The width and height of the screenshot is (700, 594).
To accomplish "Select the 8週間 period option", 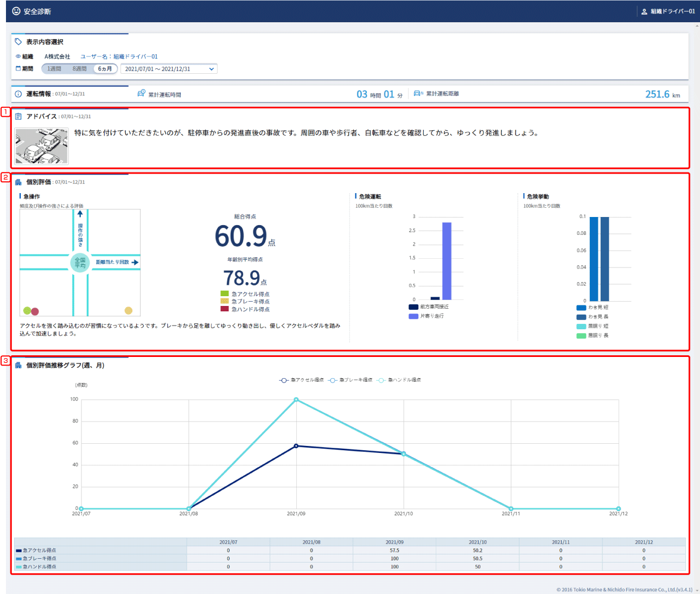I will coord(80,69).
